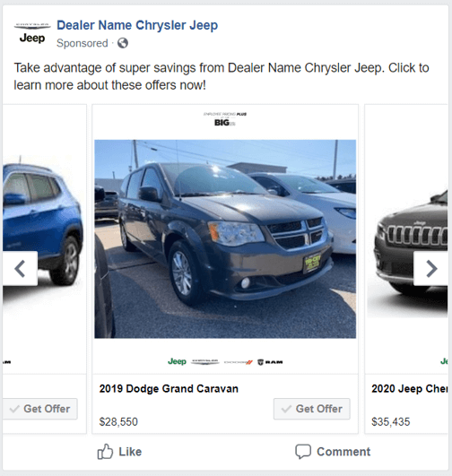Click the Sponsored label
The image size is (452, 476).
pyautogui.click(x=82, y=43)
